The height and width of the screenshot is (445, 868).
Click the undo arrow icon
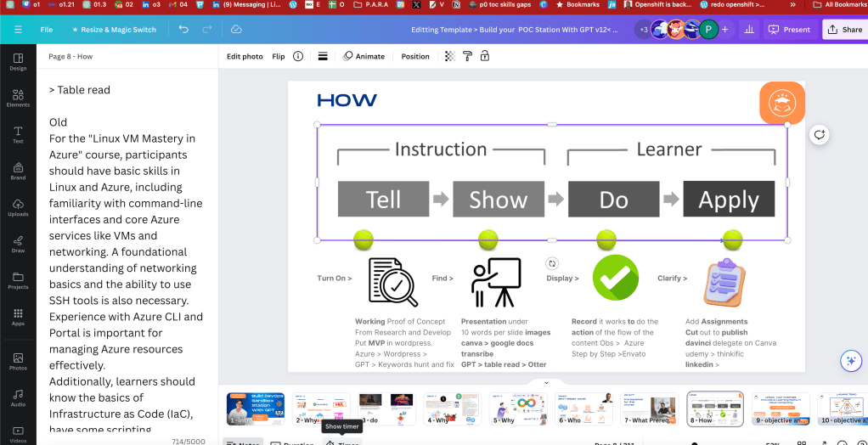coord(183,30)
